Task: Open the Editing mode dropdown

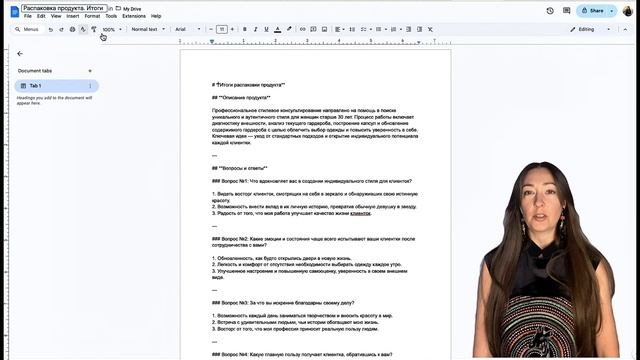Action: pos(590,29)
